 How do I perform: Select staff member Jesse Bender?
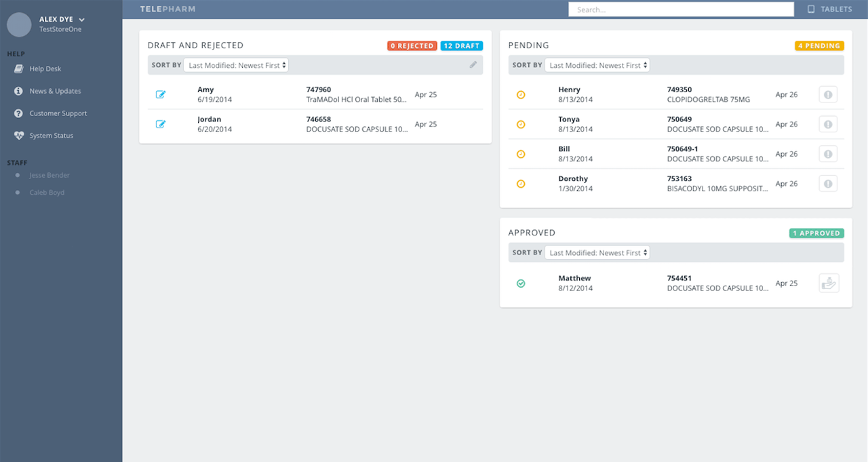(50, 176)
